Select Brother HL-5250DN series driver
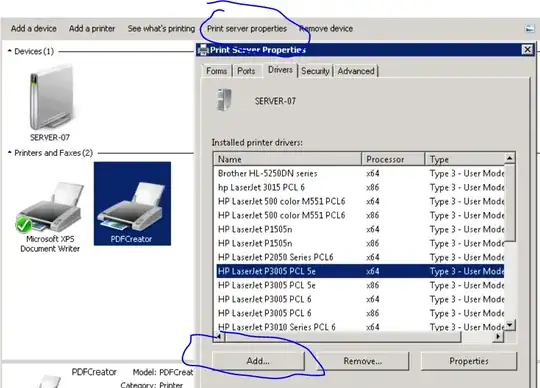This screenshot has width=540, height=388. (x=360, y=174)
